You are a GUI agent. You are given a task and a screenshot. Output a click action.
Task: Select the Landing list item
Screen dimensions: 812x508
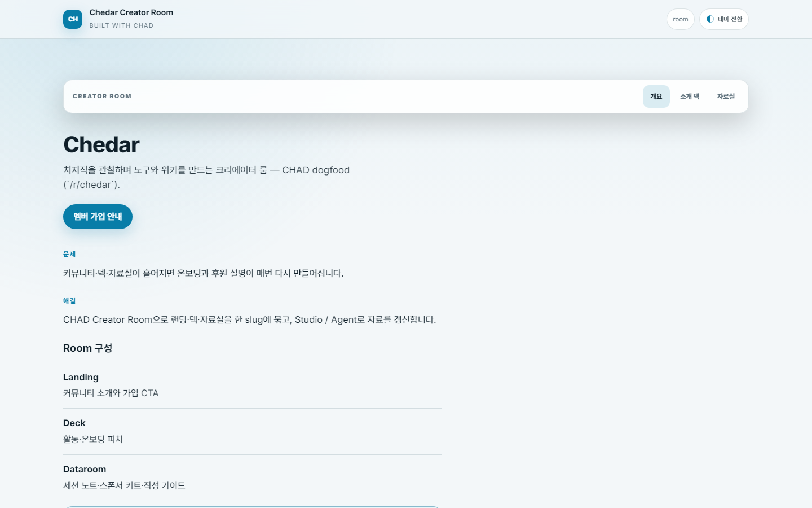point(253,386)
